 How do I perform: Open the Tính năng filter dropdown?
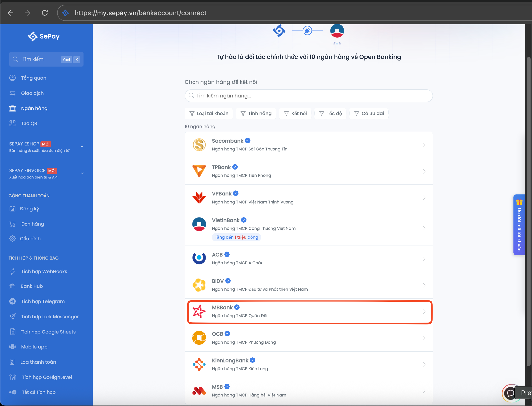(x=256, y=113)
